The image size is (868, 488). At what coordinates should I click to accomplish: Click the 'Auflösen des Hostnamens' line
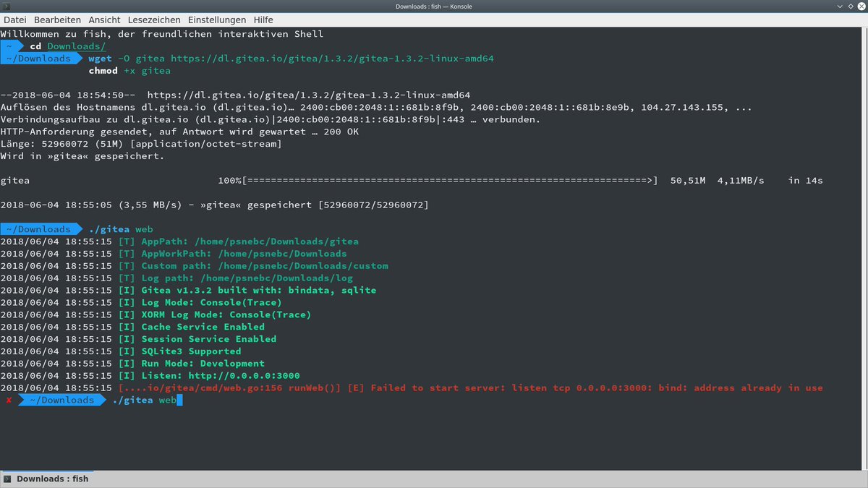(x=375, y=107)
